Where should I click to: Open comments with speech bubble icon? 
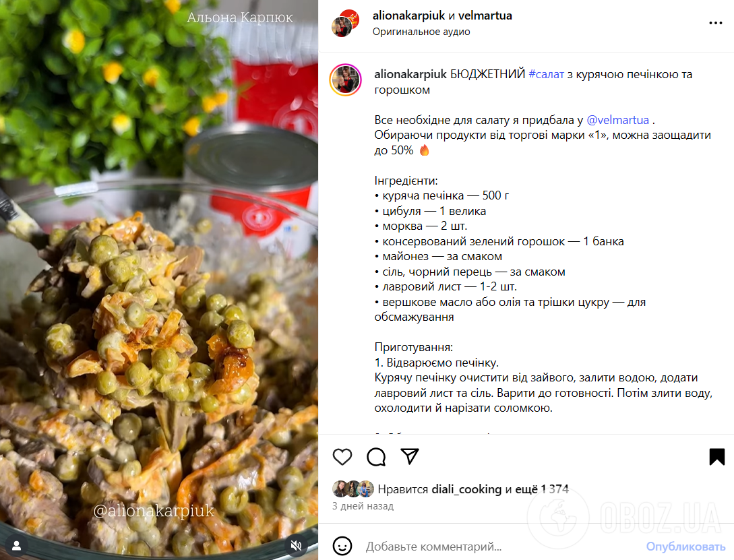tap(376, 457)
